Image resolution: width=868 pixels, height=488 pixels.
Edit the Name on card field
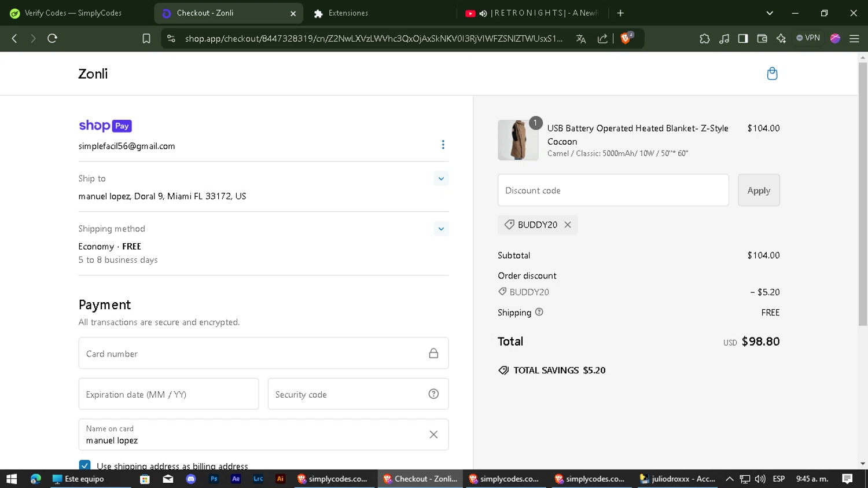point(263,435)
